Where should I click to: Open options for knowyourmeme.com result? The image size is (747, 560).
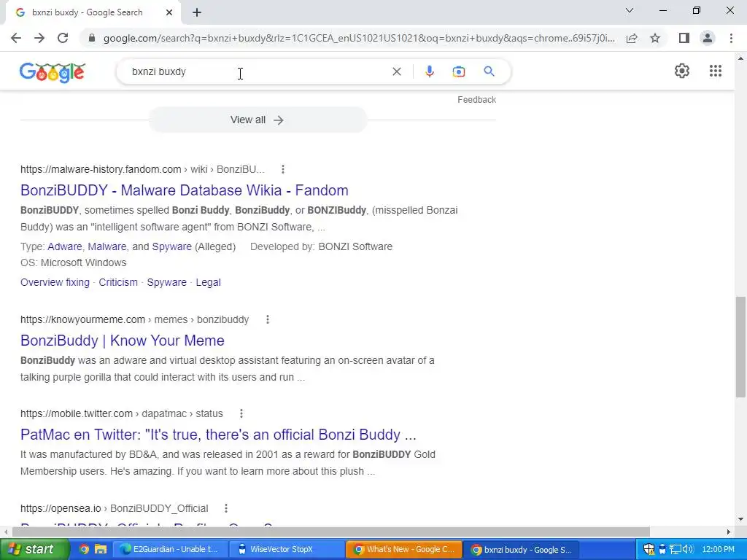(268, 319)
